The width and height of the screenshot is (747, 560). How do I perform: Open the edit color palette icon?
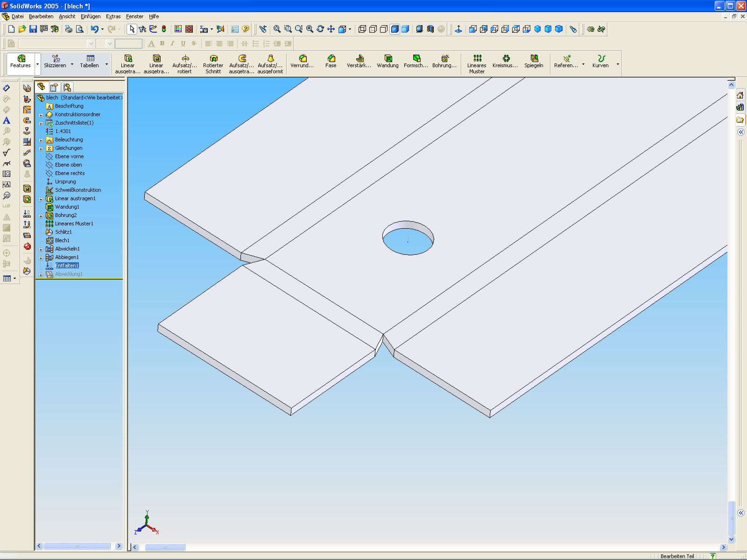point(178,29)
